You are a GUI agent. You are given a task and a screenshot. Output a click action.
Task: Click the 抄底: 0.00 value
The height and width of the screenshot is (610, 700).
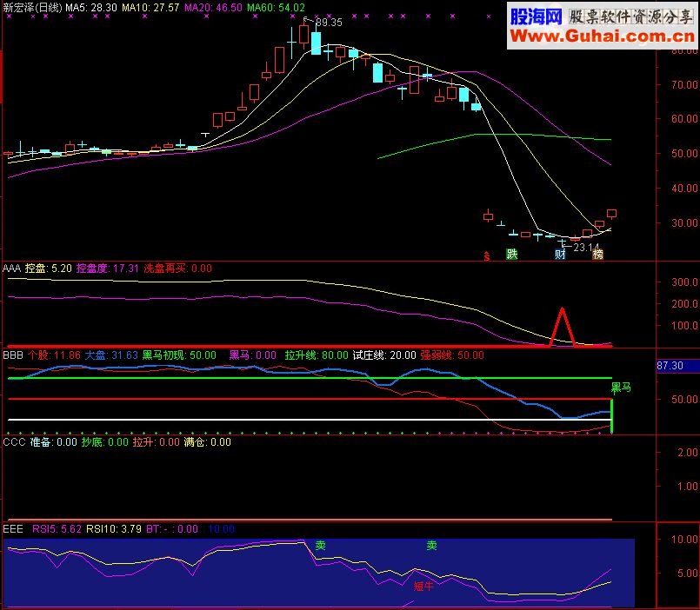(105, 442)
